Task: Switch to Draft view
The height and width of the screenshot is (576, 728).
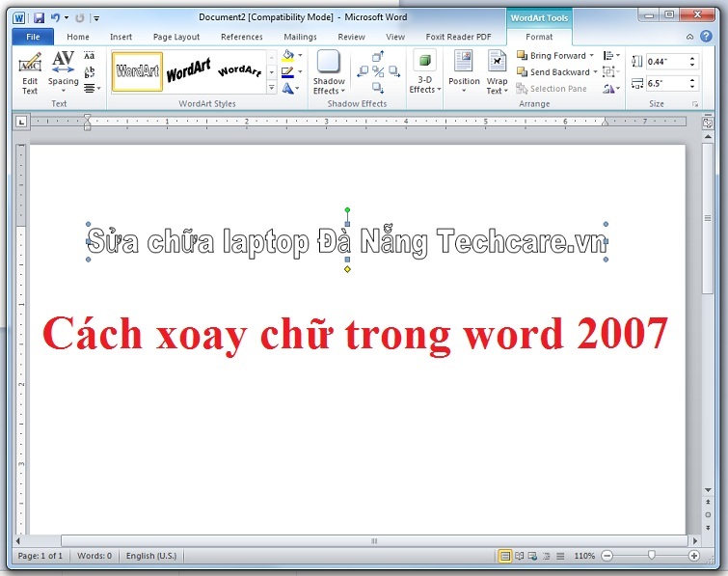Action: pos(560,556)
